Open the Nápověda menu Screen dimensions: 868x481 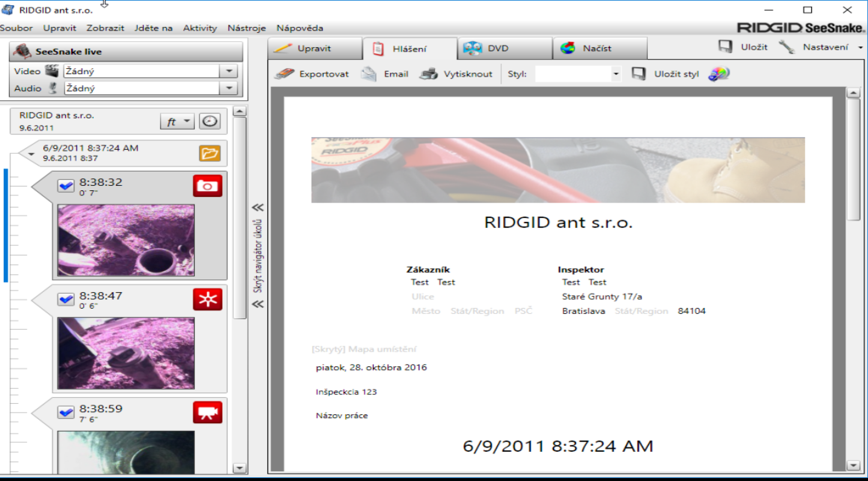click(300, 28)
